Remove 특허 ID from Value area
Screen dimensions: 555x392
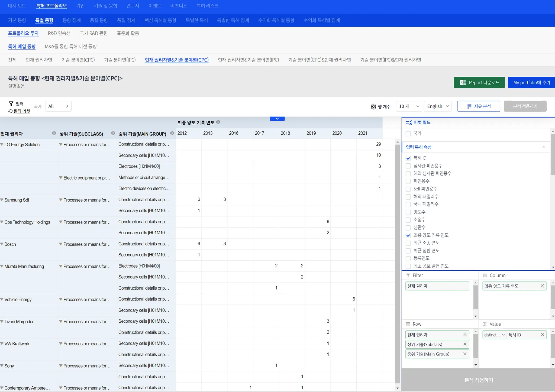(542, 335)
